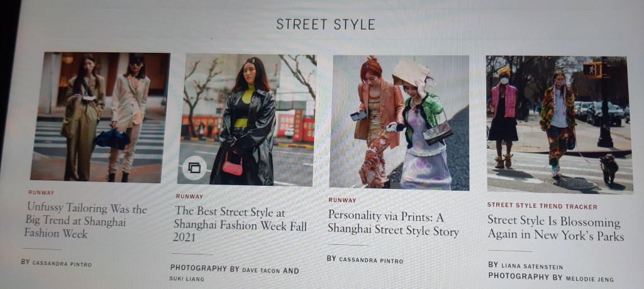View author Cassandra Pintro under Prints article

click(x=371, y=260)
